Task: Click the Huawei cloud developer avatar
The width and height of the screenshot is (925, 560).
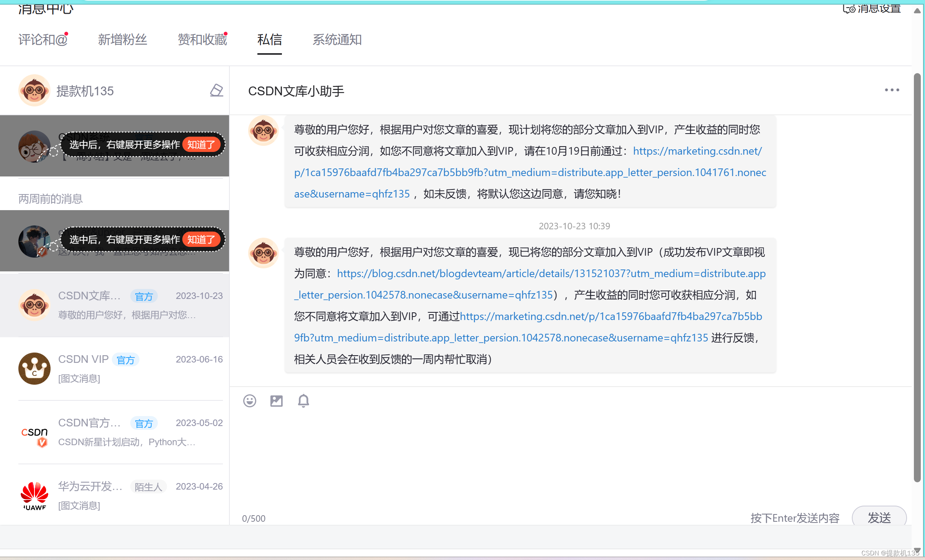Action: point(34,496)
